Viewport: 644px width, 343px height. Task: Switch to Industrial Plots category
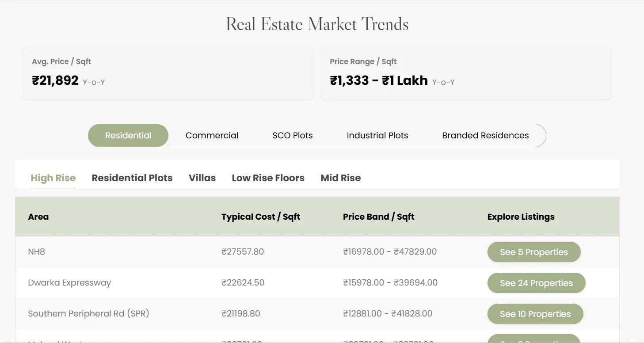(x=377, y=135)
